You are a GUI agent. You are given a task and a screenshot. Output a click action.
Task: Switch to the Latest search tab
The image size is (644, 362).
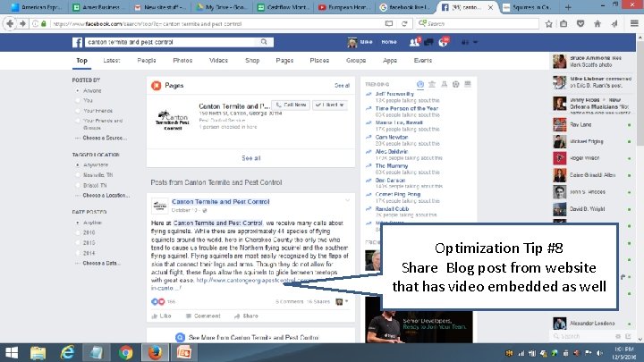[112, 61]
